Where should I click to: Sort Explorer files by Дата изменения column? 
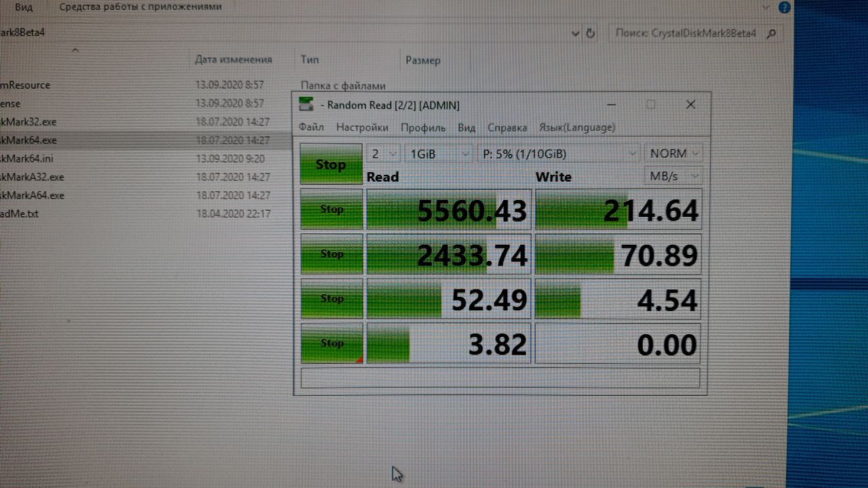click(x=233, y=60)
